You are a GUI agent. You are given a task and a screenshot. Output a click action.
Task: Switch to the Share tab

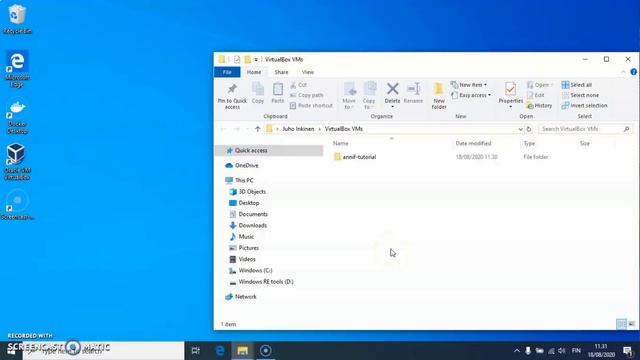(281, 72)
